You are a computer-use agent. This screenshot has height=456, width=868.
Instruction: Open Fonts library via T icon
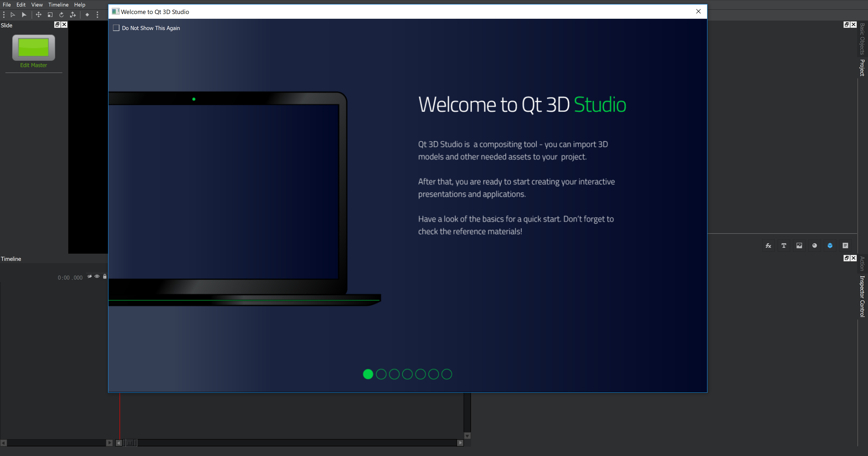(x=784, y=246)
